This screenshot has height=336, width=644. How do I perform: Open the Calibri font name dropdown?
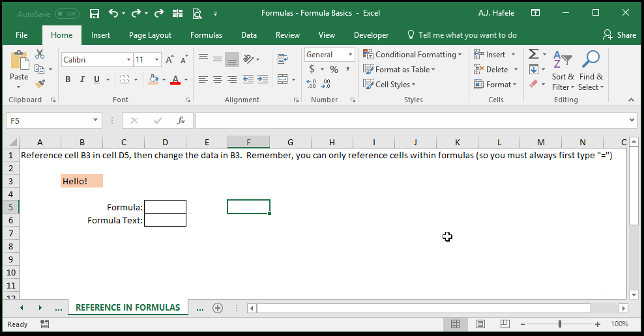128,60
